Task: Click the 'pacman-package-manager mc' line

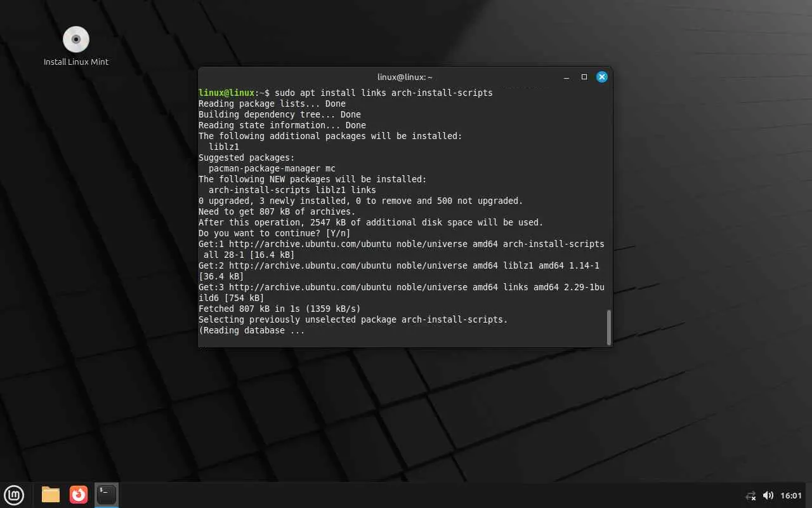Action: click(272, 168)
